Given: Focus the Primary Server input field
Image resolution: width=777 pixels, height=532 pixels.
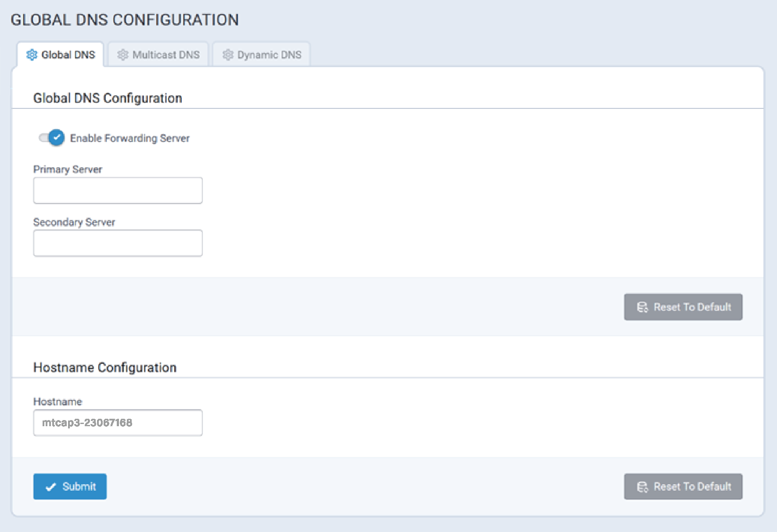Looking at the screenshot, I should 118,191.
